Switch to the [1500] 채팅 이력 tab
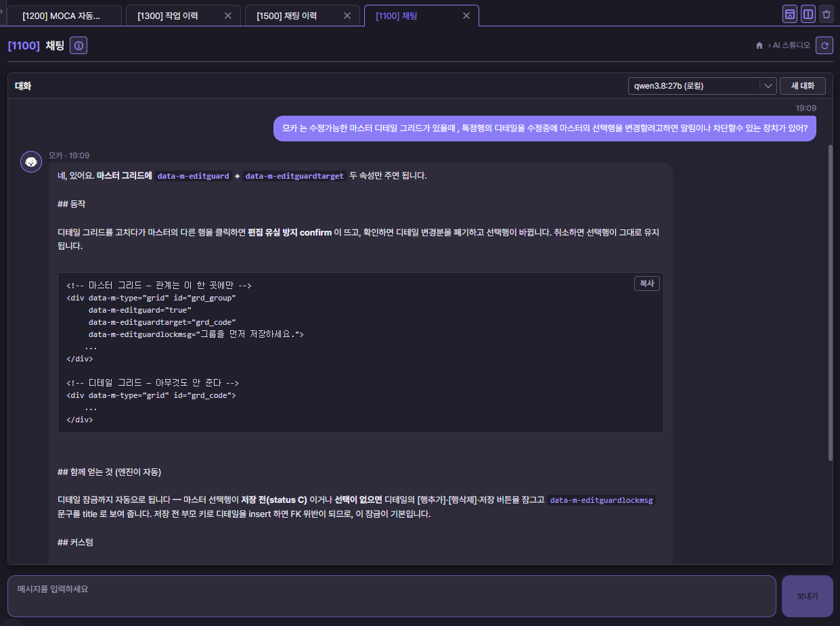840x626 pixels. [303, 16]
